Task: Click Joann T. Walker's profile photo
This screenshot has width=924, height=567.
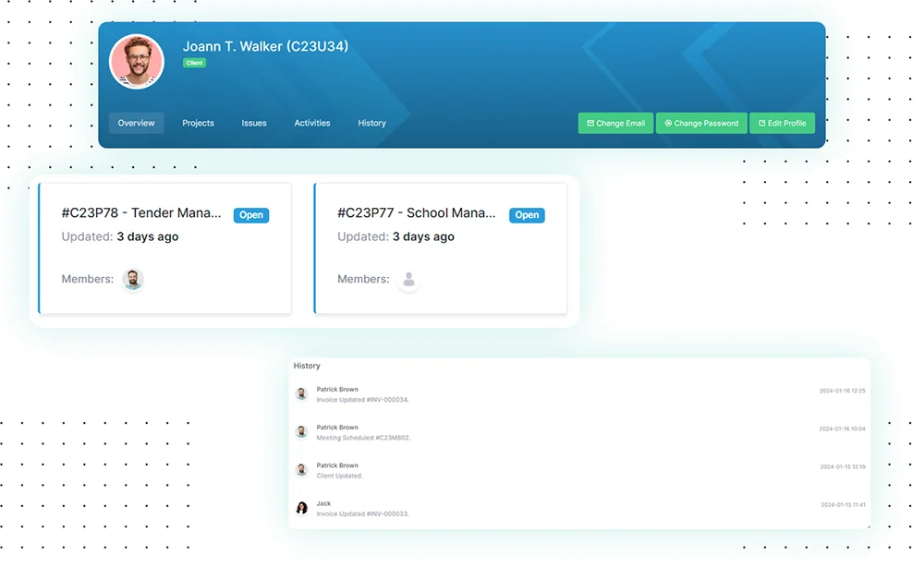Action: (x=137, y=62)
